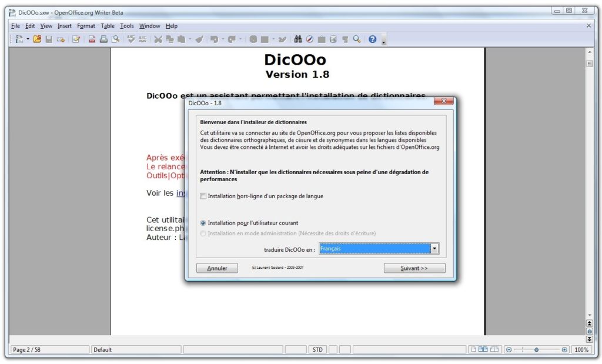602x364 pixels.
Task: Open Find & Replace binoculars icon
Action: [x=298, y=39]
